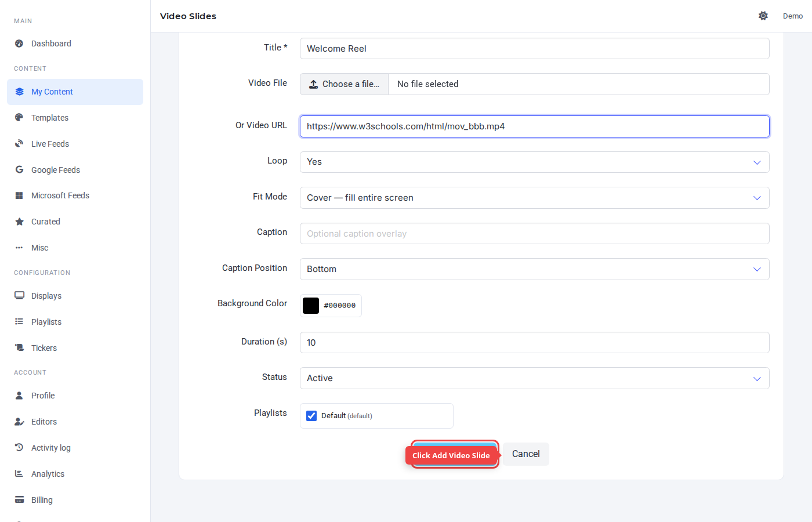Click the My Content layers icon

tap(19, 92)
